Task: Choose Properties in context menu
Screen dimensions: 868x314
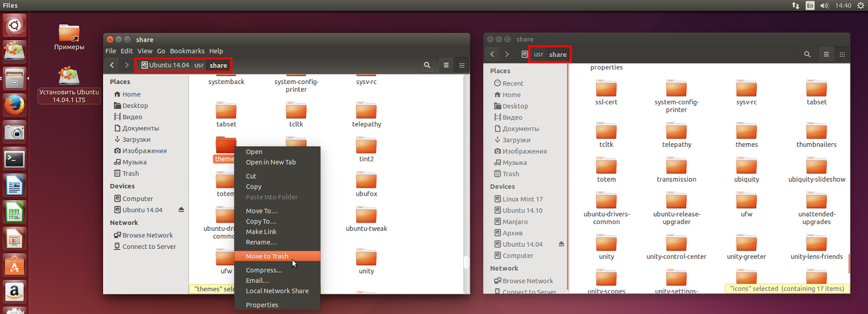Action: (277, 305)
